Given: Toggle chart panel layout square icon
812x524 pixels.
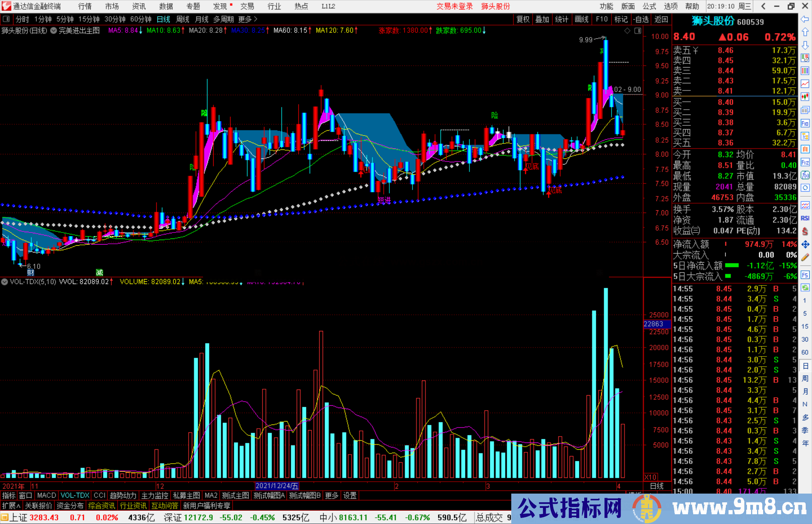Looking at the screenshot, I should (x=638, y=31).
